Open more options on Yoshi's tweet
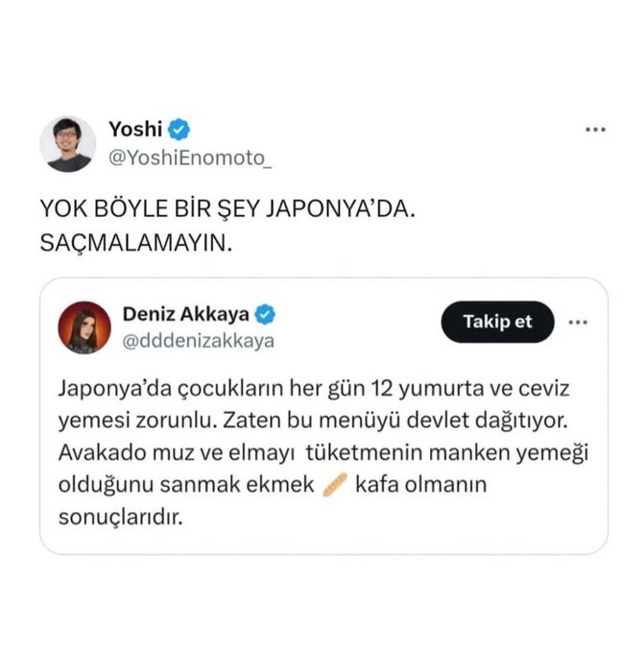 pyautogui.click(x=595, y=130)
